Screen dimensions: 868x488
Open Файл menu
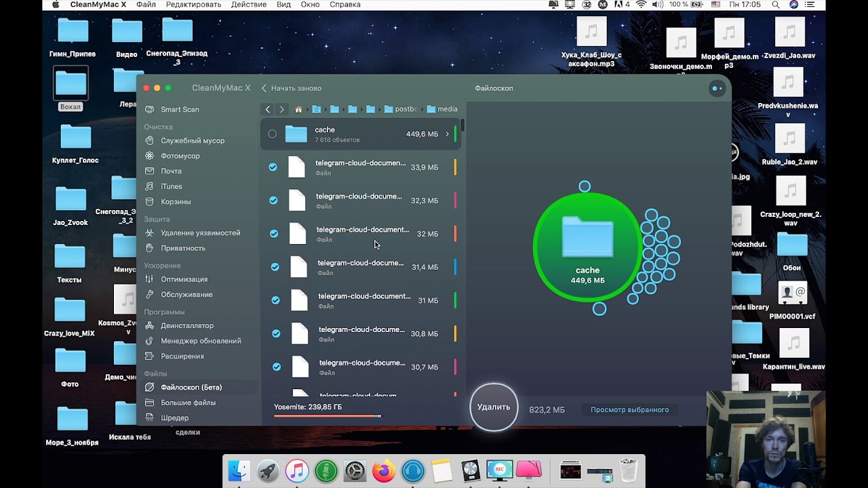[x=145, y=5]
